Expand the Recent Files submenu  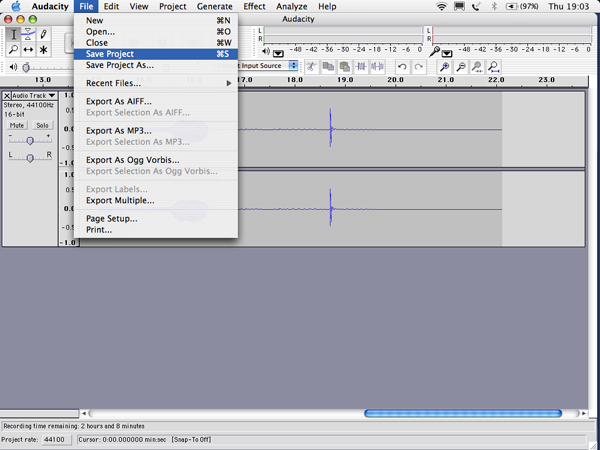pos(156,83)
